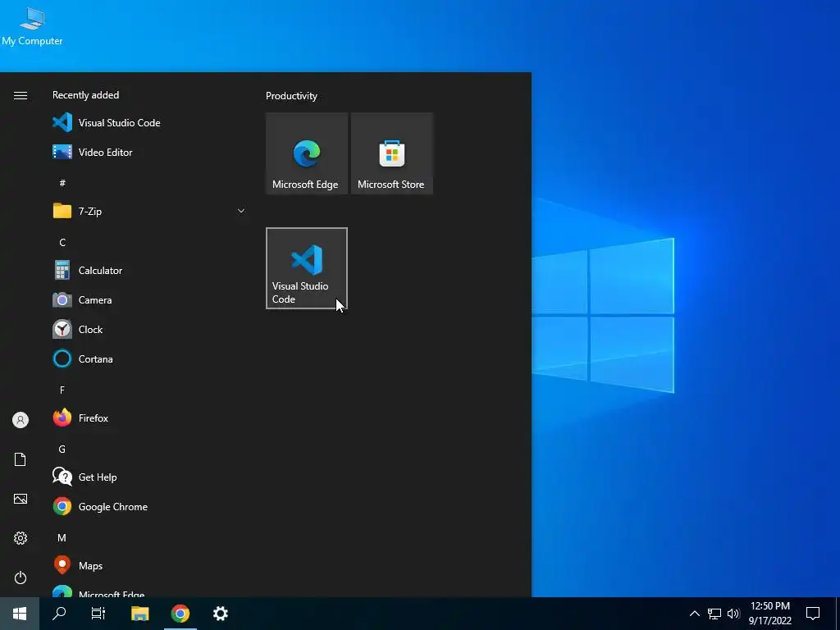This screenshot has height=630, width=840.
Task: Show hidden system tray icons
Action: (694, 614)
